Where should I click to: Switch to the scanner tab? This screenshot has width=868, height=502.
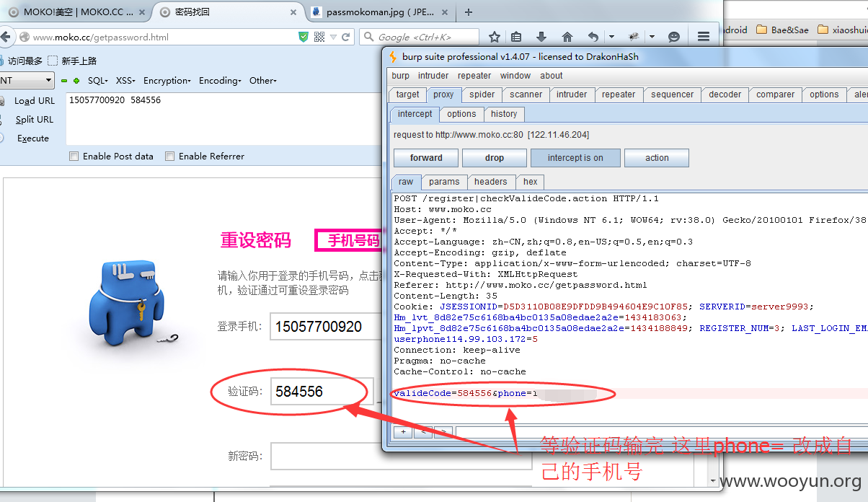click(x=526, y=94)
